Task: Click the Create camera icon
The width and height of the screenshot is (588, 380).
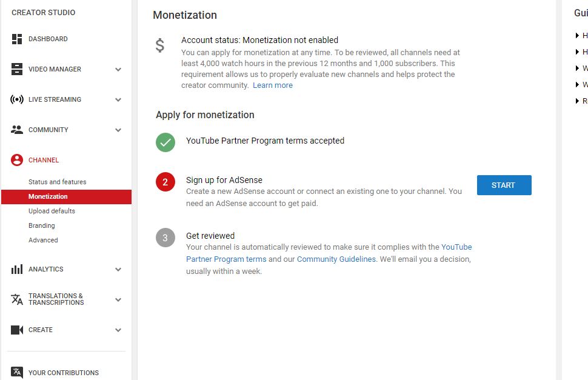Action: (17, 330)
